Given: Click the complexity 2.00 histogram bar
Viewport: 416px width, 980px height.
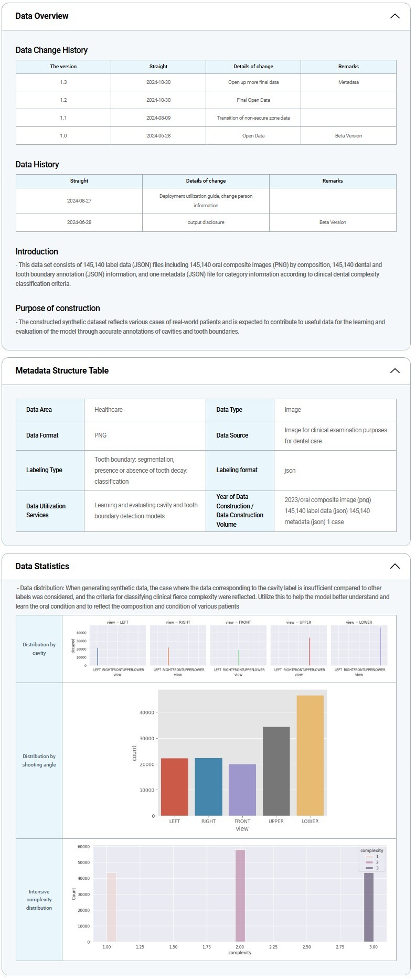Looking at the screenshot, I should click(x=240, y=896).
